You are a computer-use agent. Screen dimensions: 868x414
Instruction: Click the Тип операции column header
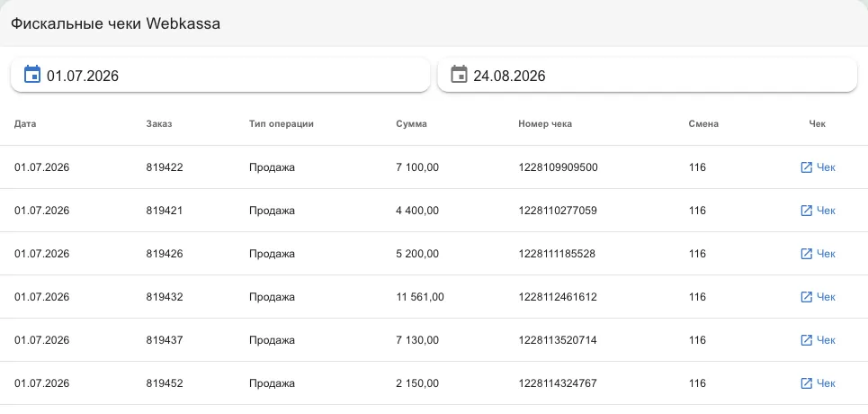tap(282, 124)
